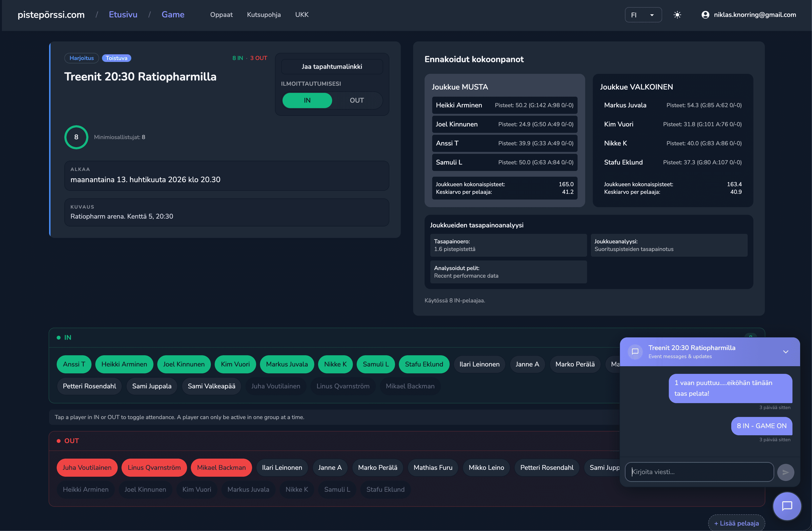Collapse the event chat panel chevron
Viewport: 812px width, 531px height.
(785, 352)
